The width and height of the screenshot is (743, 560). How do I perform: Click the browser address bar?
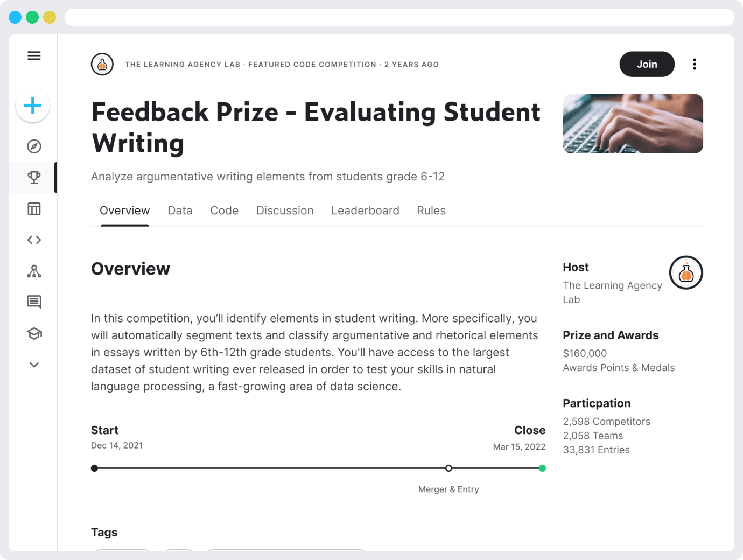coord(398,17)
